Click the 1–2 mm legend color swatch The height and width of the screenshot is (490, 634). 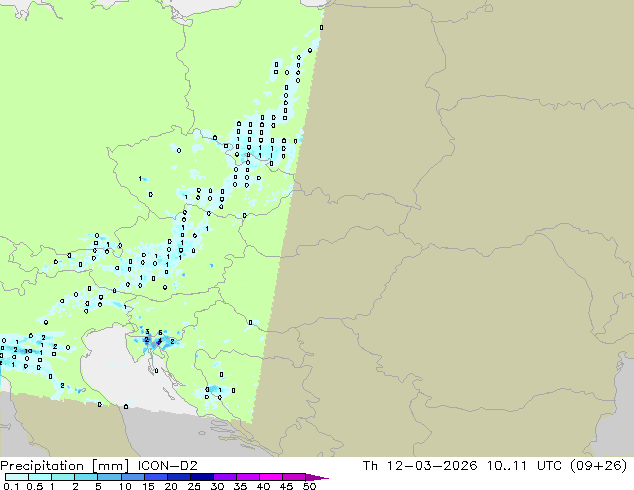pos(63,477)
